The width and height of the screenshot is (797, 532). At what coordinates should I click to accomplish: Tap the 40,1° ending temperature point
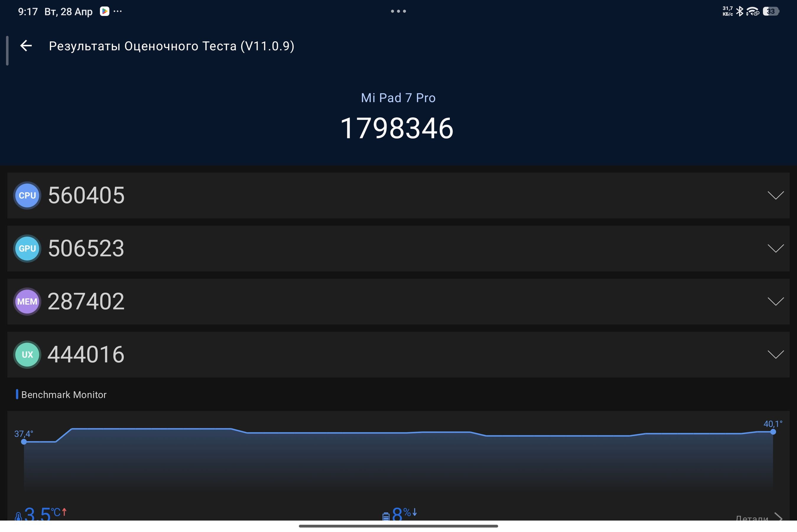pos(773,432)
